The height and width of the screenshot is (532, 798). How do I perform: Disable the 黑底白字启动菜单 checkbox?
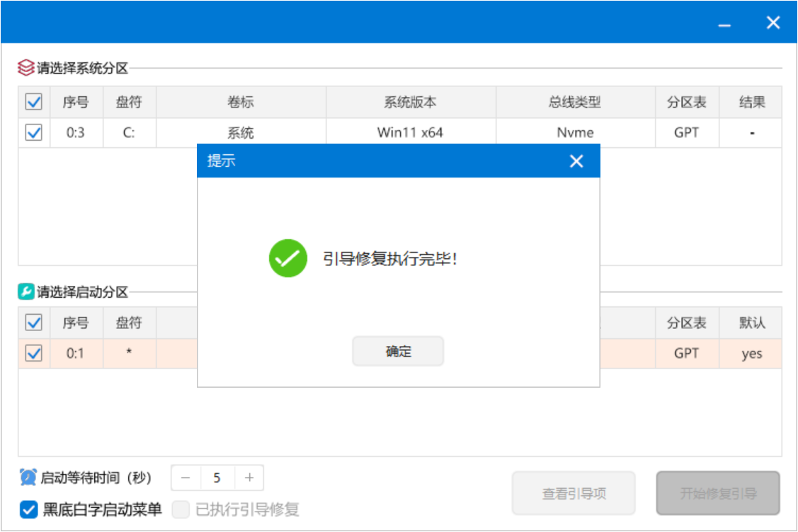point(28,509)
